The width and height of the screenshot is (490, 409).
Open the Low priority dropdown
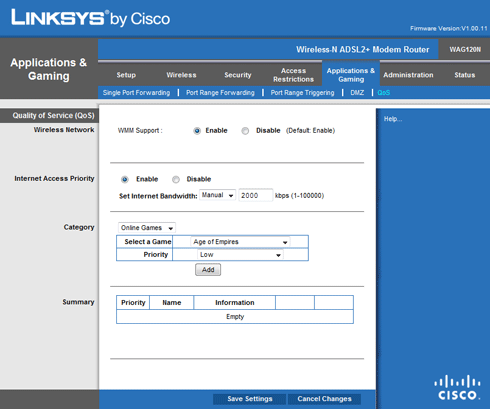(240, 255)
